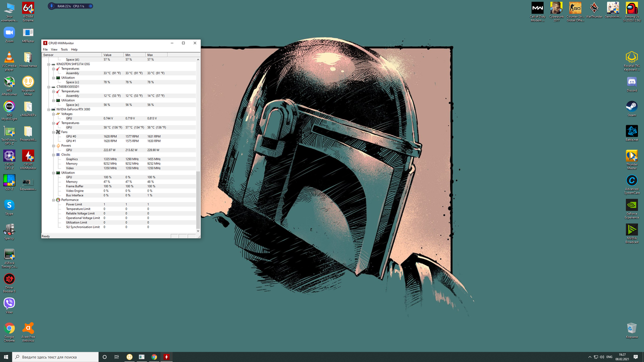Screen dimensions: 644x362
Task: Open TechPowerUp GPU-Z desktop icon
Action: pos(9,135)
